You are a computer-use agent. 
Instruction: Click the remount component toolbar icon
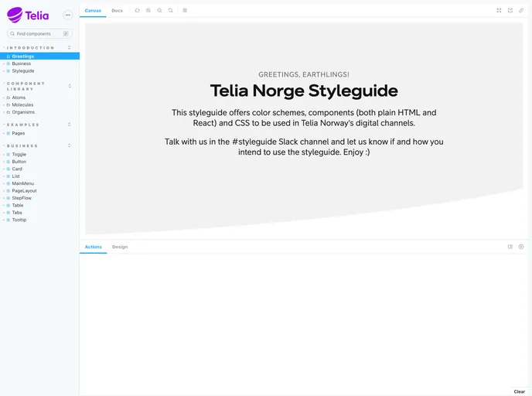[x=137, y=11]
